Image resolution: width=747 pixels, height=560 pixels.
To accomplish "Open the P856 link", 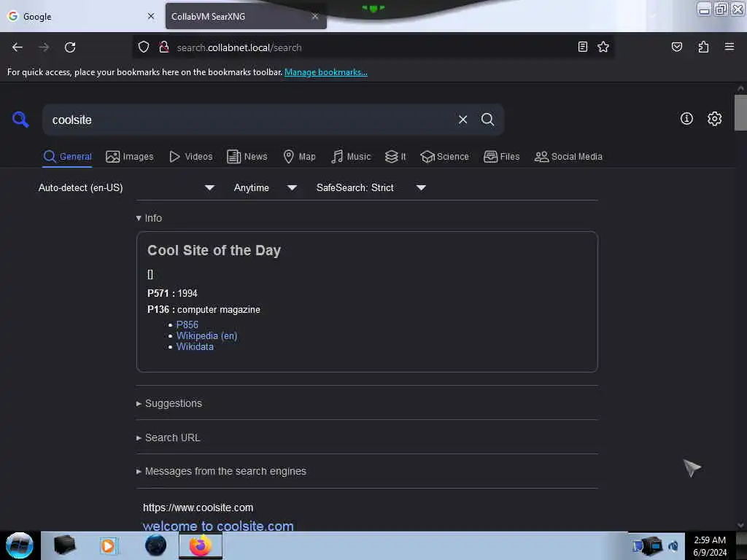I will 187,324.
